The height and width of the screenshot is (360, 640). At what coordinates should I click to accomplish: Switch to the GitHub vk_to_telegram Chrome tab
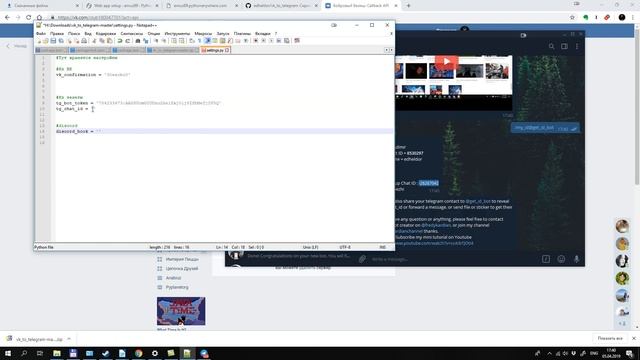coord(282,6)
